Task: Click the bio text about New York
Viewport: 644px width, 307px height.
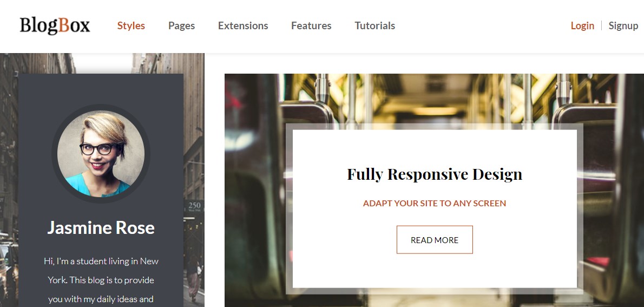Action: (x=101, y=280)
